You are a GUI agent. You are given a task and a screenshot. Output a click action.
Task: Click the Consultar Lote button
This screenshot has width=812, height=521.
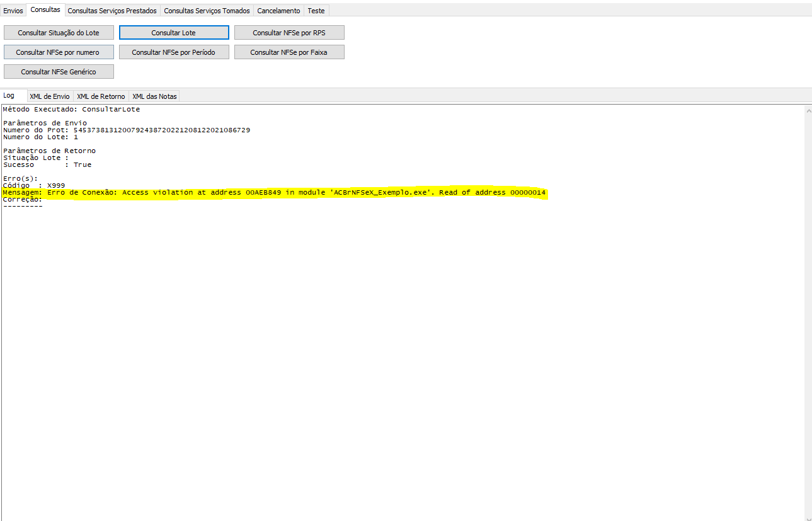click(174, 33)
